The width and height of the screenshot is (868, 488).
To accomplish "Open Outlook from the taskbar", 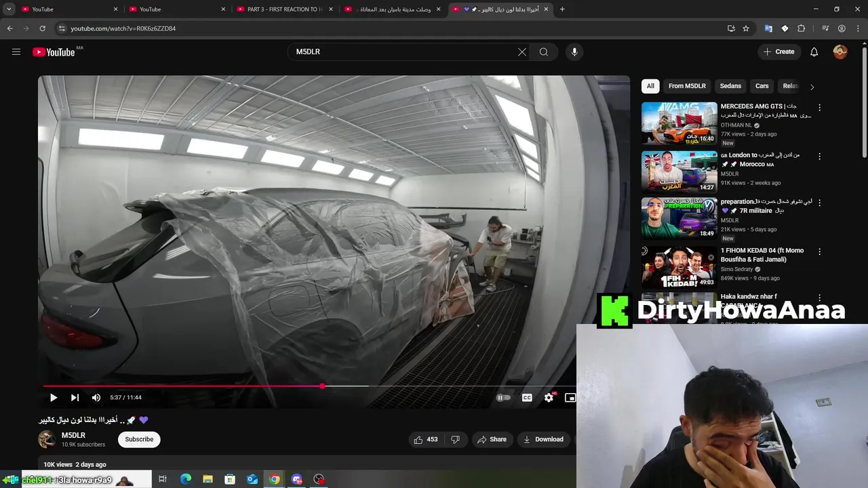I will point(252,479).
